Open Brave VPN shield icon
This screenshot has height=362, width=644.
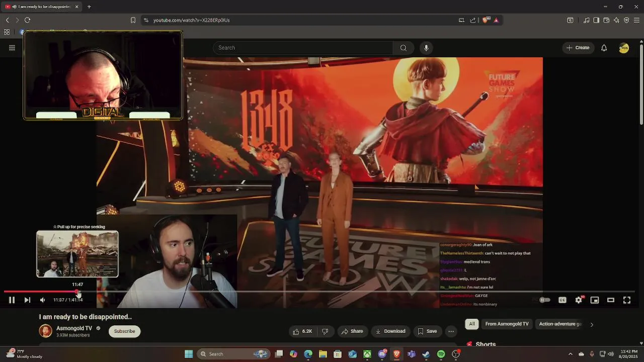[626, 20]
